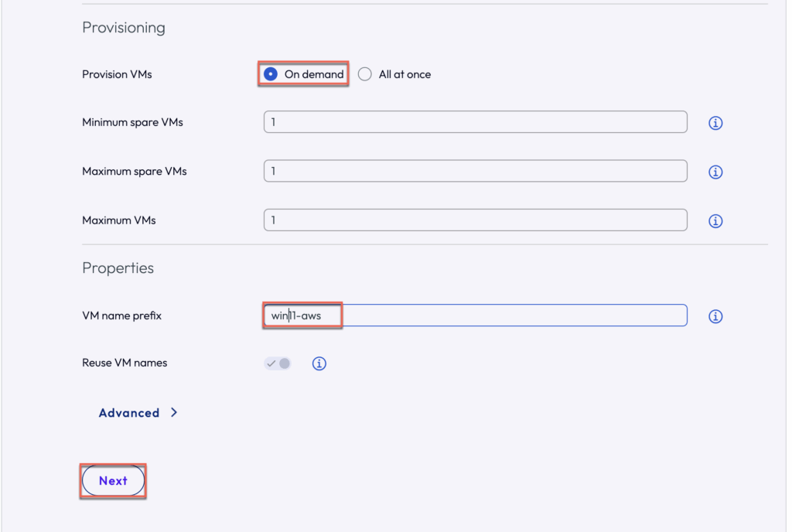792x532 pixels.
Task: Expand the Advanced section
Action: (x=129, y=413)
